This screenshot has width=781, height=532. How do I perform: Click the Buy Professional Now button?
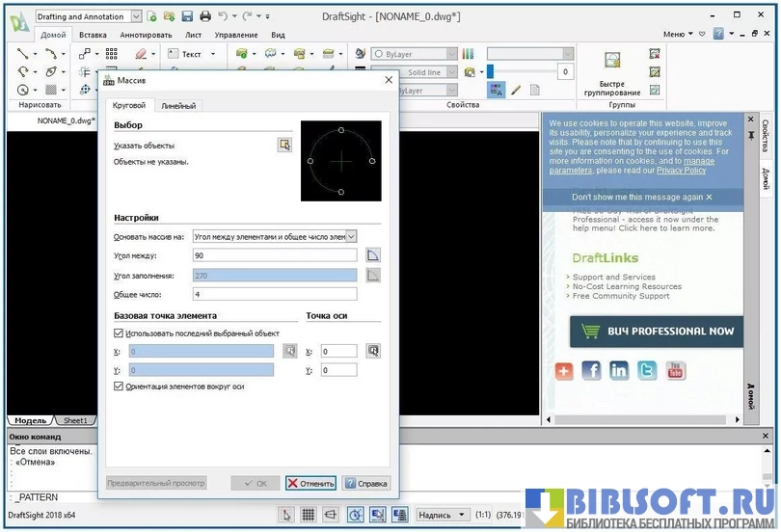(x=657, y=331)
